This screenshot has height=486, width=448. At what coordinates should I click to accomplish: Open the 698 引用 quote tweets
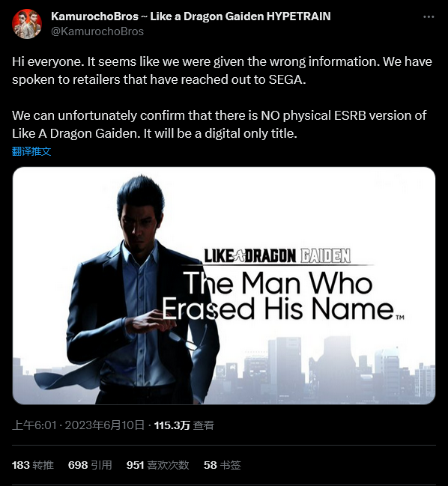pyautogui.click(x=90, y=465)
